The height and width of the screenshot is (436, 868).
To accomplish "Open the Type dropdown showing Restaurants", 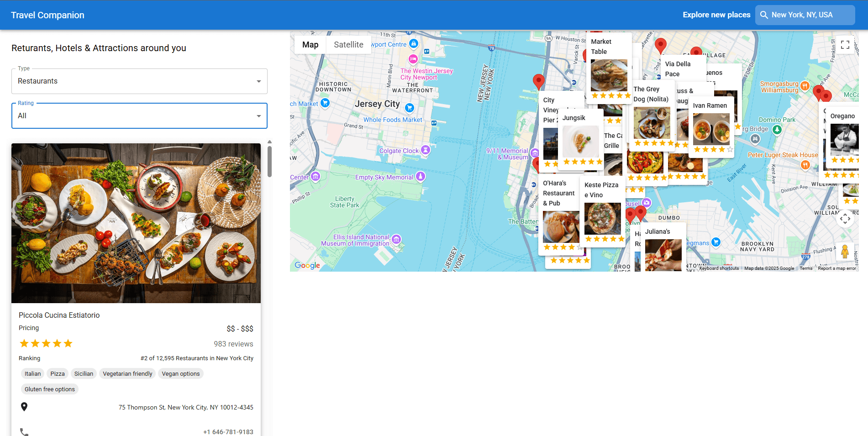I will point(139,81).
